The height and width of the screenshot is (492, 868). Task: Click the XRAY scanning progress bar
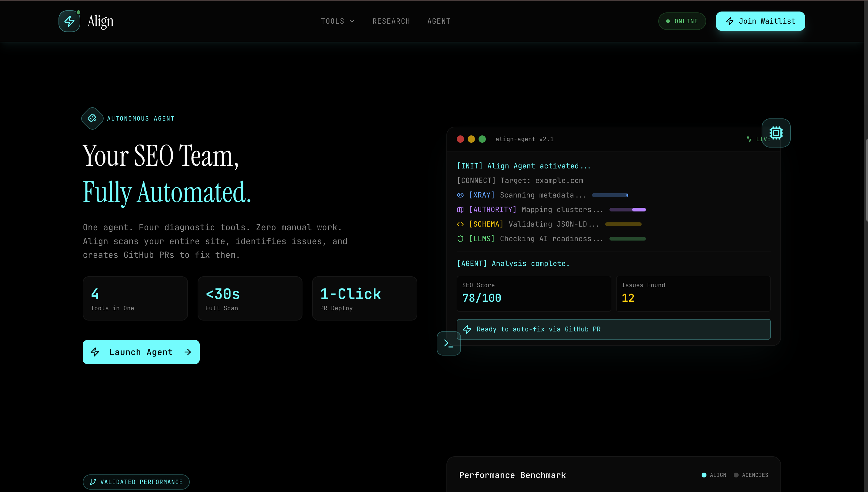coord(610,195)
